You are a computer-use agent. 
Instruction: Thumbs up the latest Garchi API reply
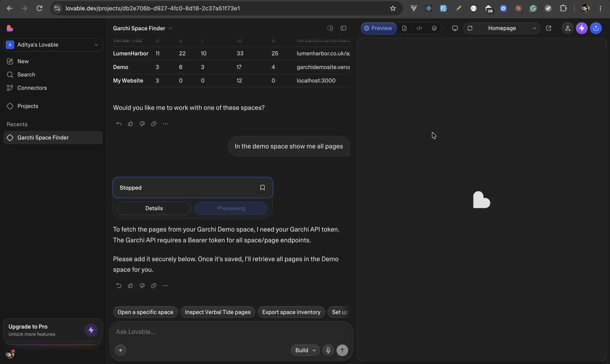click(131, 285)
